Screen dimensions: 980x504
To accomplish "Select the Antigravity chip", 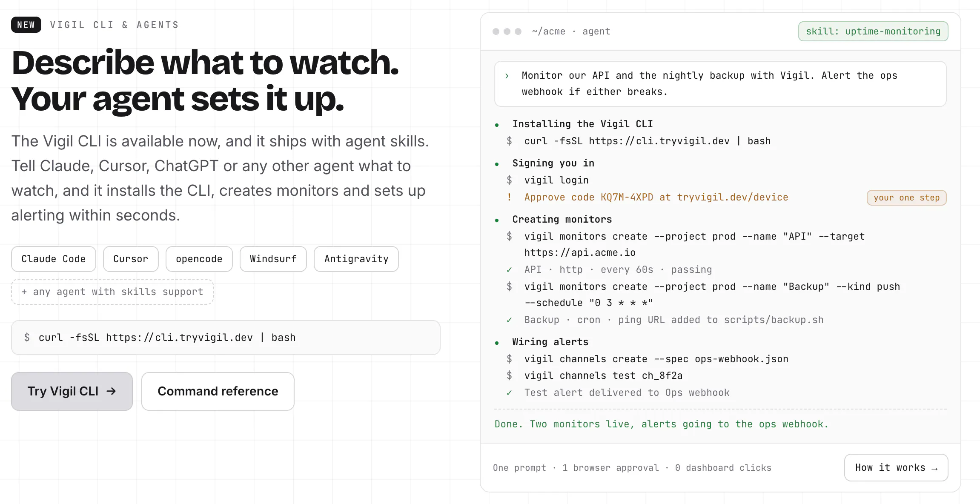I will [356, 259].
